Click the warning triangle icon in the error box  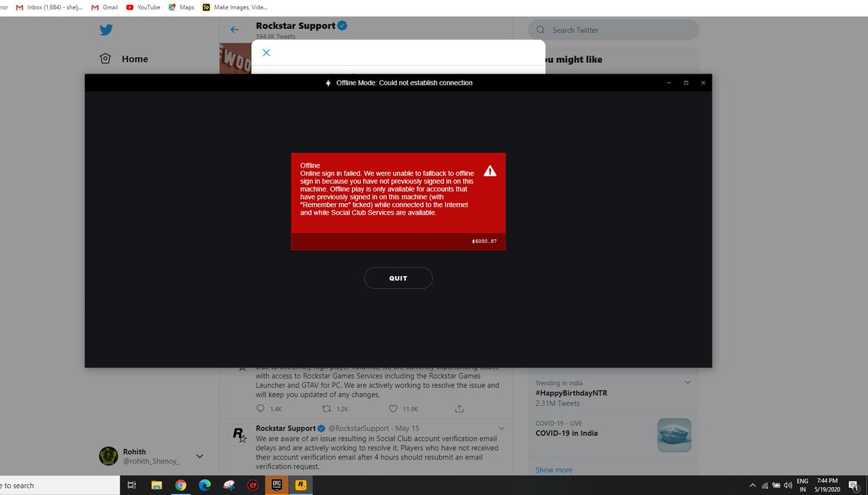(490, 171)
